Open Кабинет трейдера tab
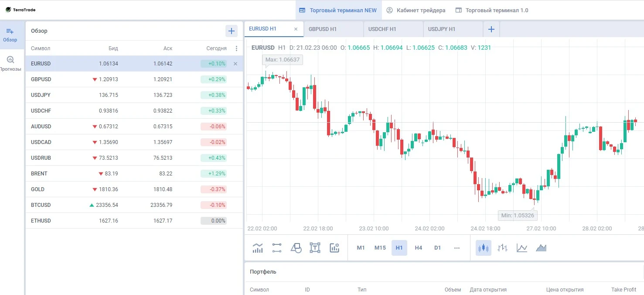This screenshot has width=644, height=295. tap(416, 10)
